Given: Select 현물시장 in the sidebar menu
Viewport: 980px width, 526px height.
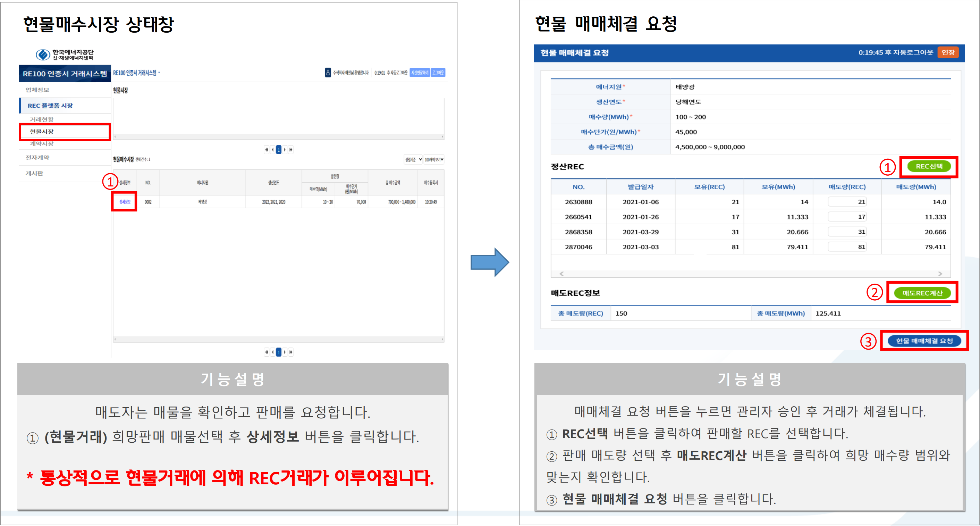Looking at the screenshot, I should [x=42, y=132].
